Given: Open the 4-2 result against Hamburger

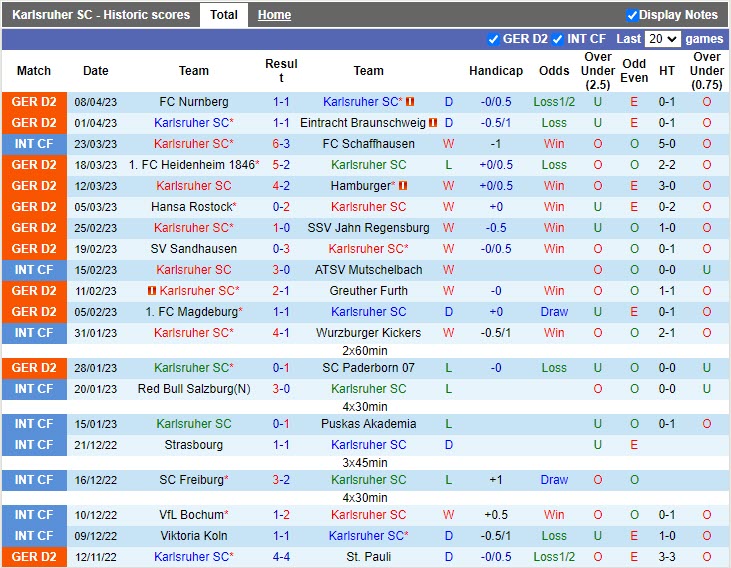Looking at the screenshot, I should point(281,186).
